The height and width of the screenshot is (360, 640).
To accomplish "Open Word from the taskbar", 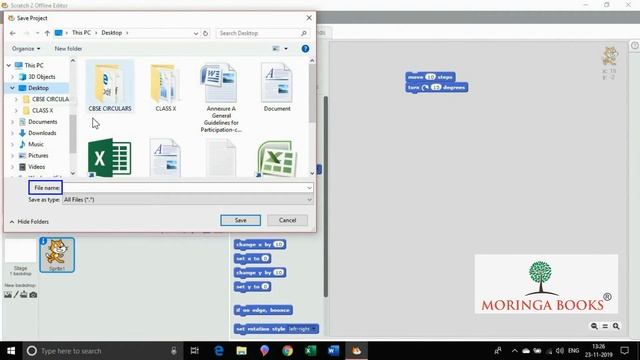I will (x=333, y=351).
